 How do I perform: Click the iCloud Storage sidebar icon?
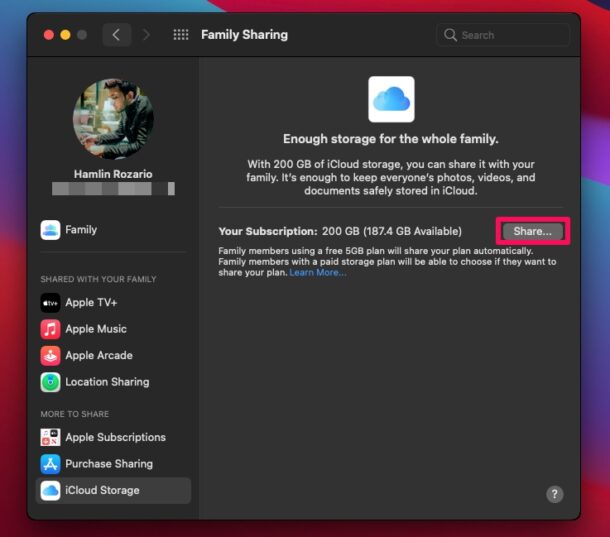[x=50, y=490]
